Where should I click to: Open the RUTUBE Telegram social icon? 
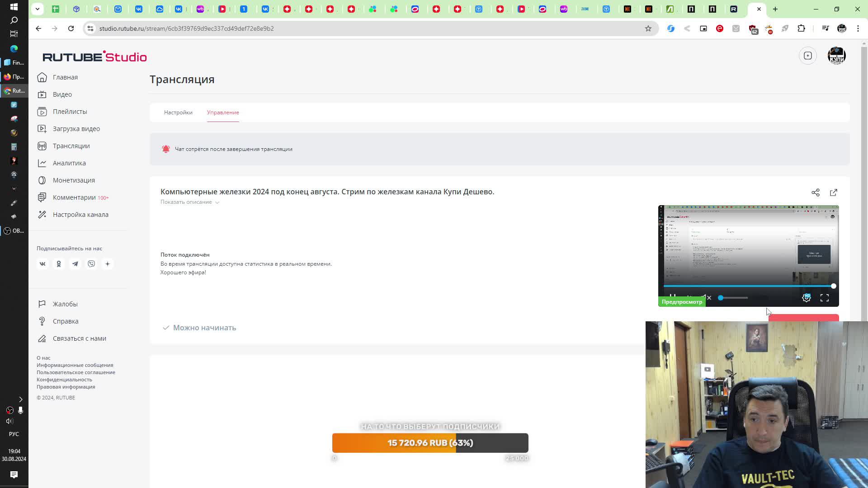tap(75, 264)
